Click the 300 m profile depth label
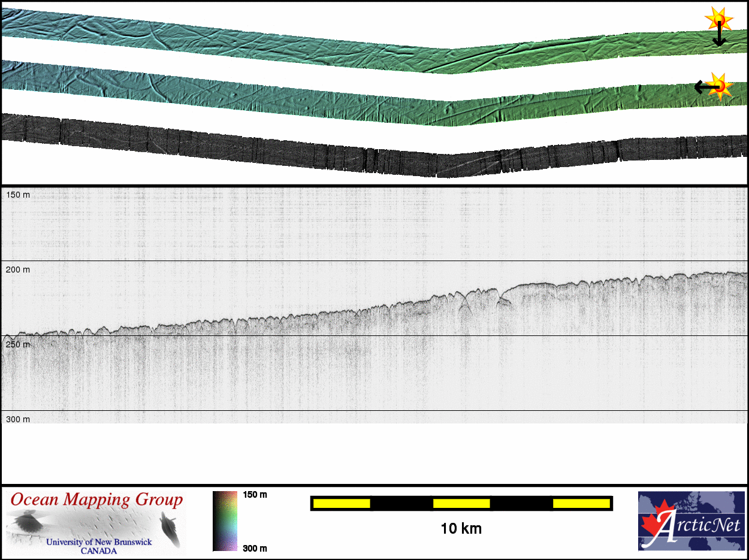Image resolution: width=749 pixels, height=560 pixels. coord(18,419)
